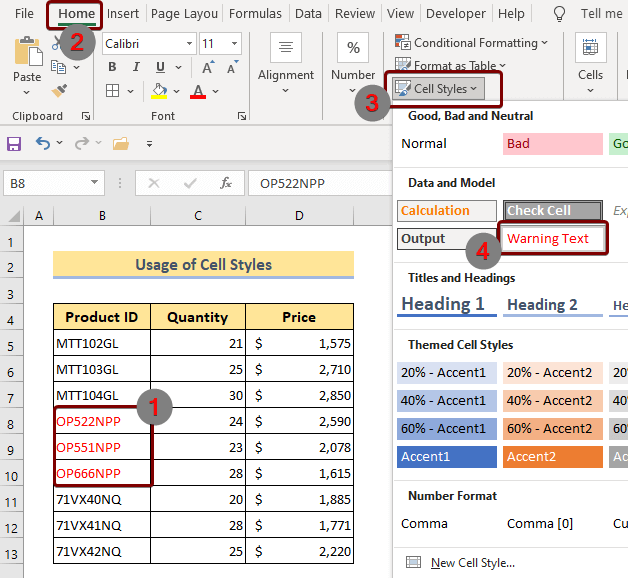Click the Open folder icon in quick access
Viewport: 628px width, 578px height.
[121, 143]
